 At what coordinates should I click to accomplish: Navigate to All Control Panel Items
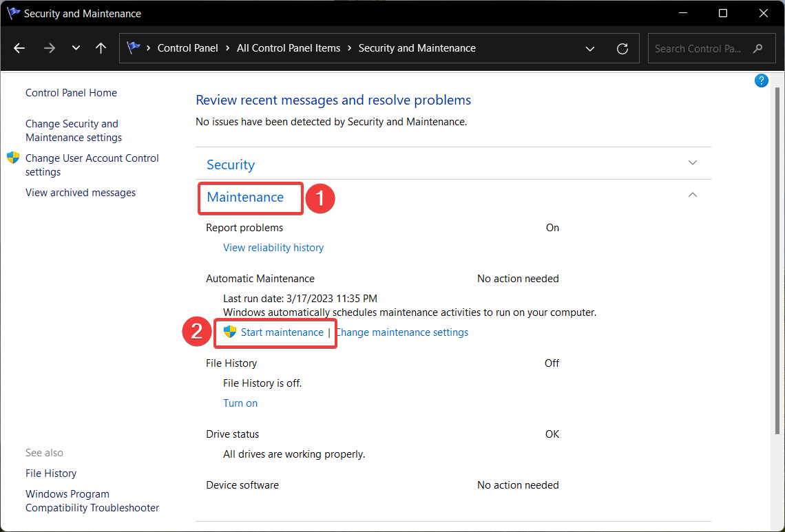(x=289, y=47)
